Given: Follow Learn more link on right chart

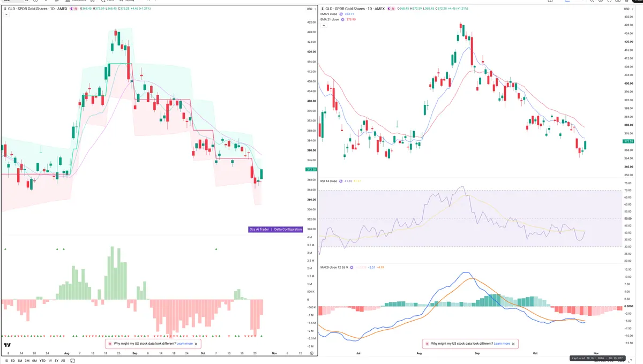Looking at the screenshot, I should click(x=502, y=344).
